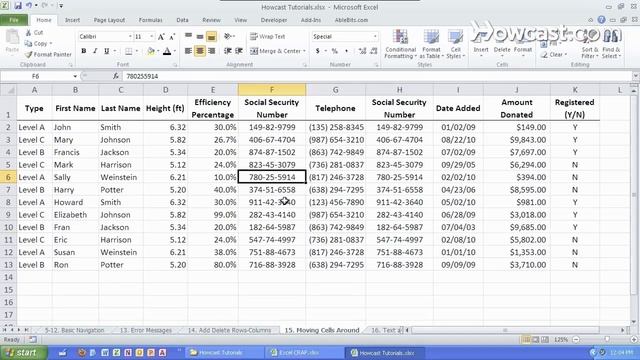Toggle Top Align
The width and height of the screenshot is (640, 360).
188,37
